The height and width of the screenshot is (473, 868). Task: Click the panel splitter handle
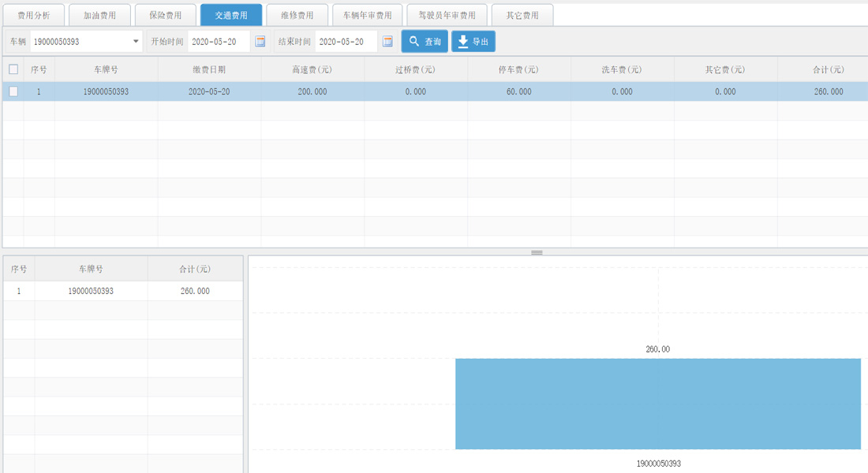coord(537,252)
